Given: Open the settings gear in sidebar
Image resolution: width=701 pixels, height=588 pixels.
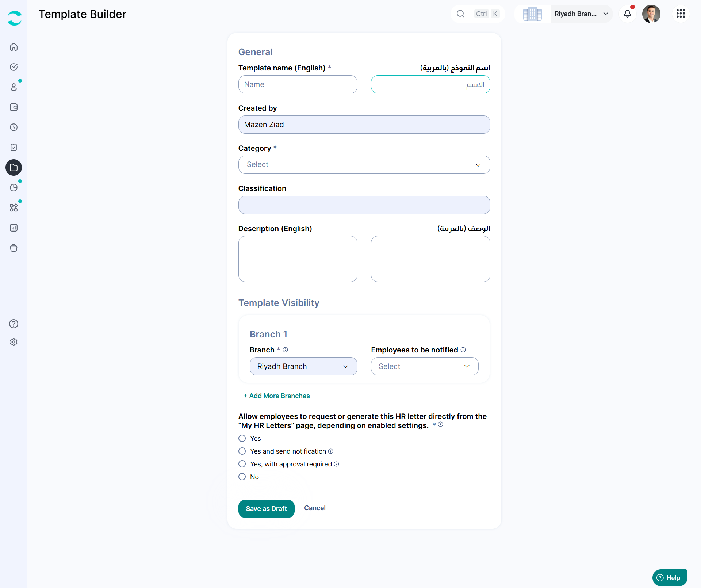Looking at the screenshot, I should tap(14, 342).
